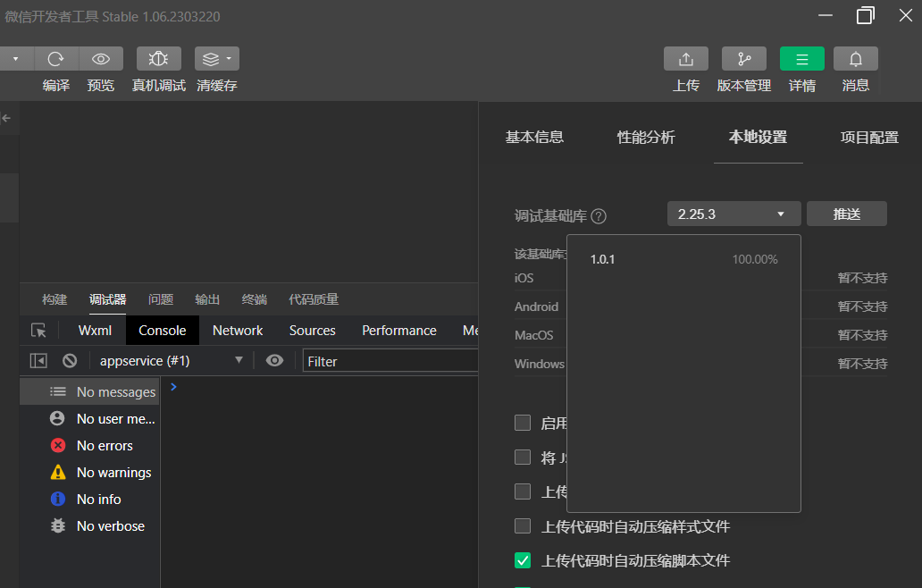The width and height of the screenshot is (922, 588).
Task: Clear console with the ban icon
Action: pos(70,360)
